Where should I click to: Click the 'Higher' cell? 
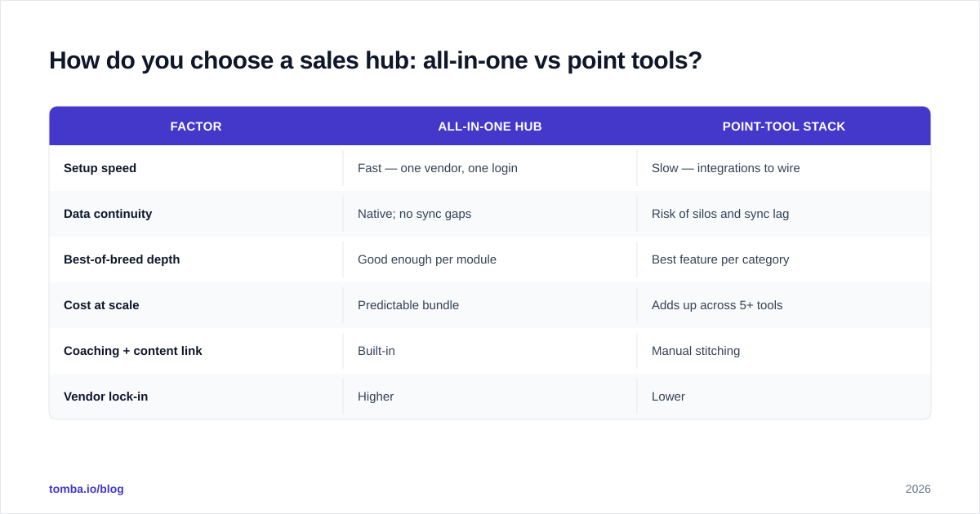376,397
